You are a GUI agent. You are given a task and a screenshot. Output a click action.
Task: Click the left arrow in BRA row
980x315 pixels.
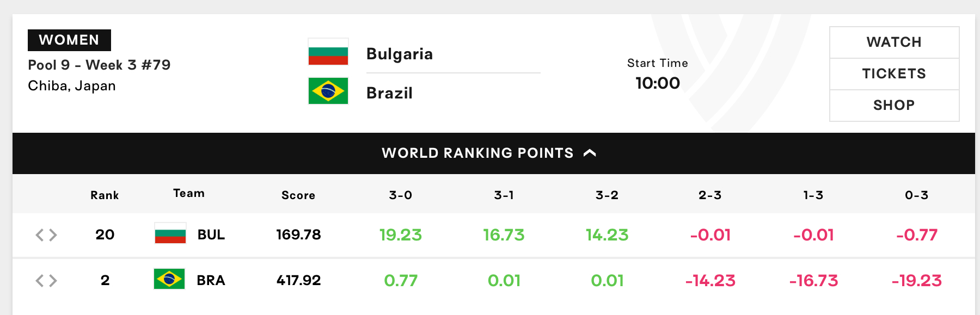[x=39, y=281]
